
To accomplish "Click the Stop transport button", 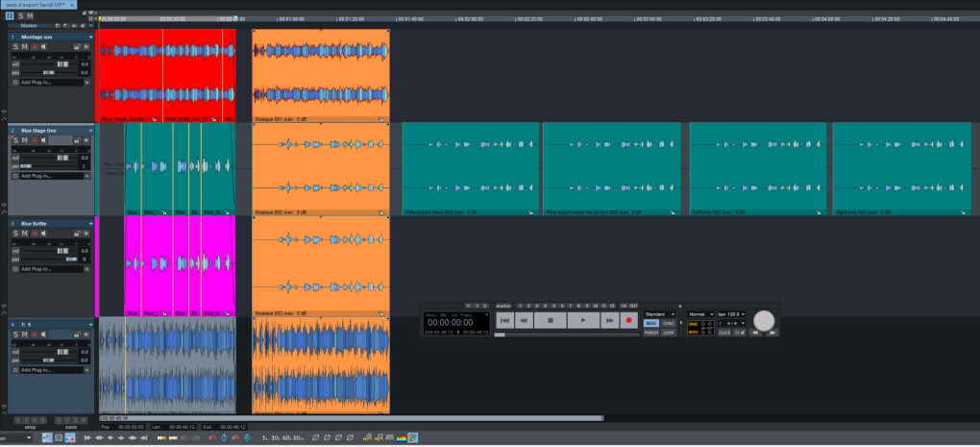I will 550,320.
